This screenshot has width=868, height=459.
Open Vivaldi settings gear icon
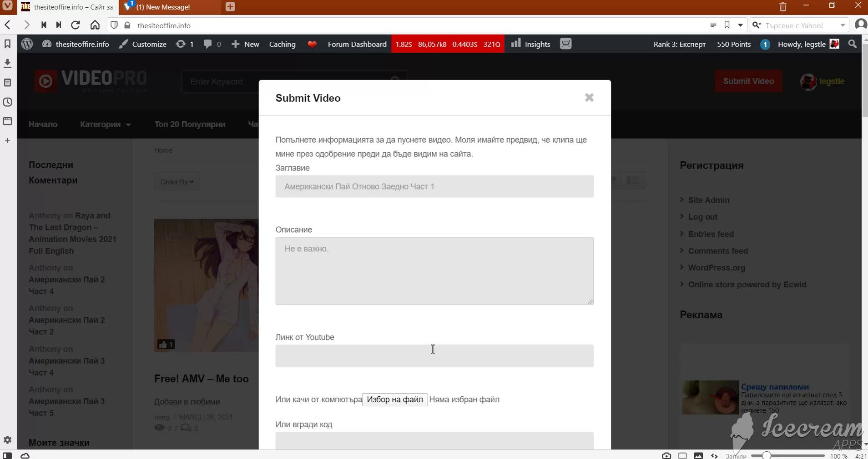(7, 440)
